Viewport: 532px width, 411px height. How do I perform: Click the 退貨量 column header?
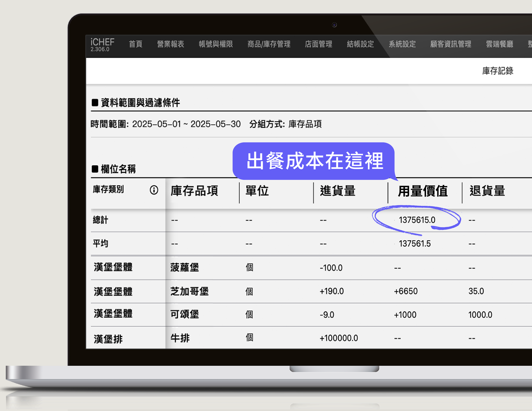click(487, 191)
